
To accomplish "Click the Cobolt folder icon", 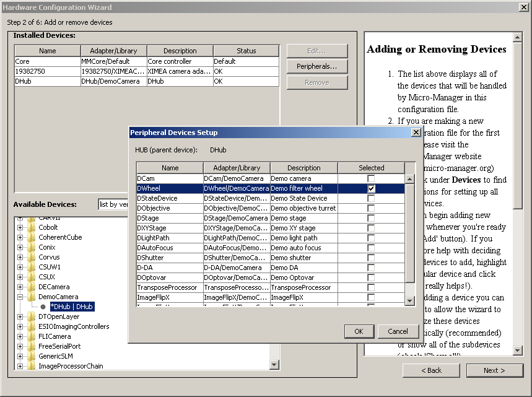I will tap(31, 227).
